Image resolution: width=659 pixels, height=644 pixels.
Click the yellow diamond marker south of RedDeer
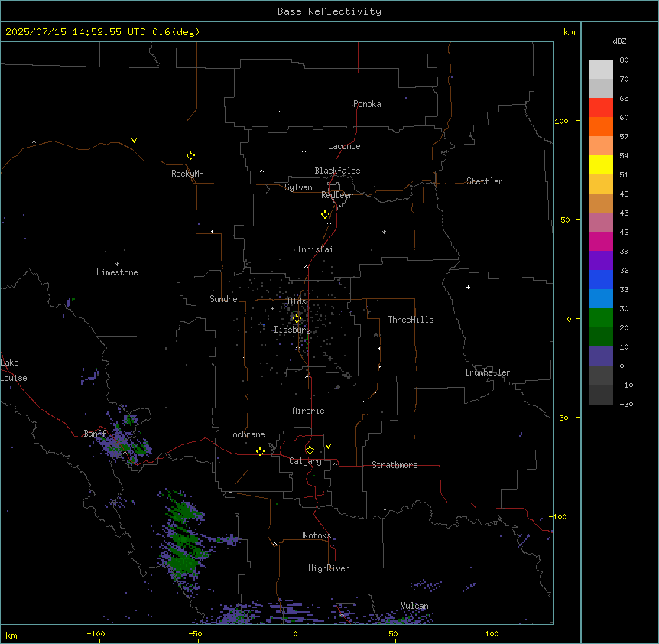(326, 215)
